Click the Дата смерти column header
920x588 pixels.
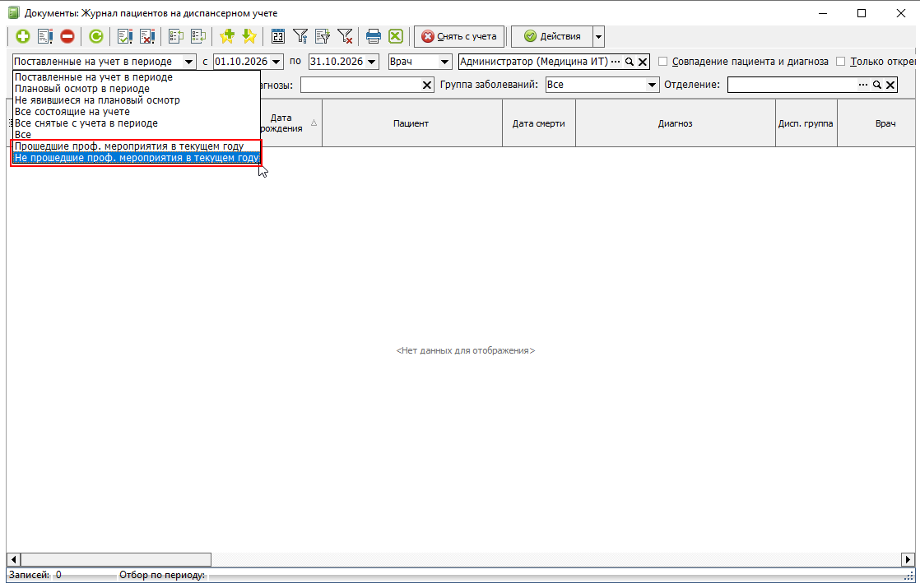point(539,123)
